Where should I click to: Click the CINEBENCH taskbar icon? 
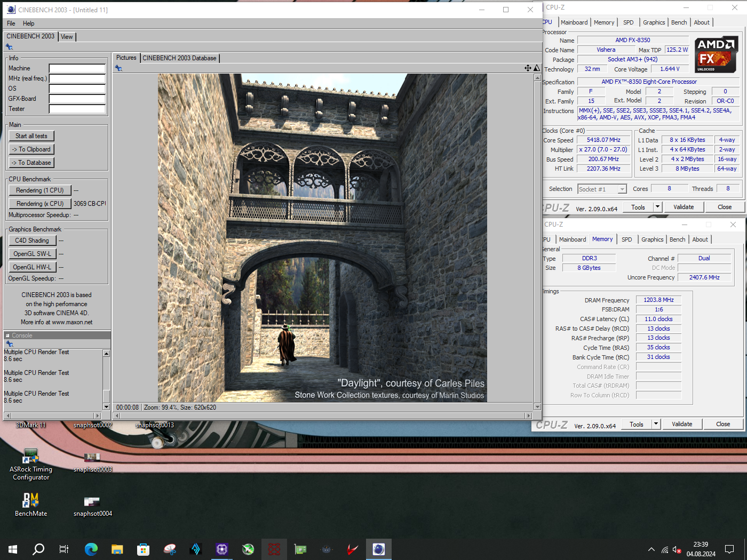(379, 549)
